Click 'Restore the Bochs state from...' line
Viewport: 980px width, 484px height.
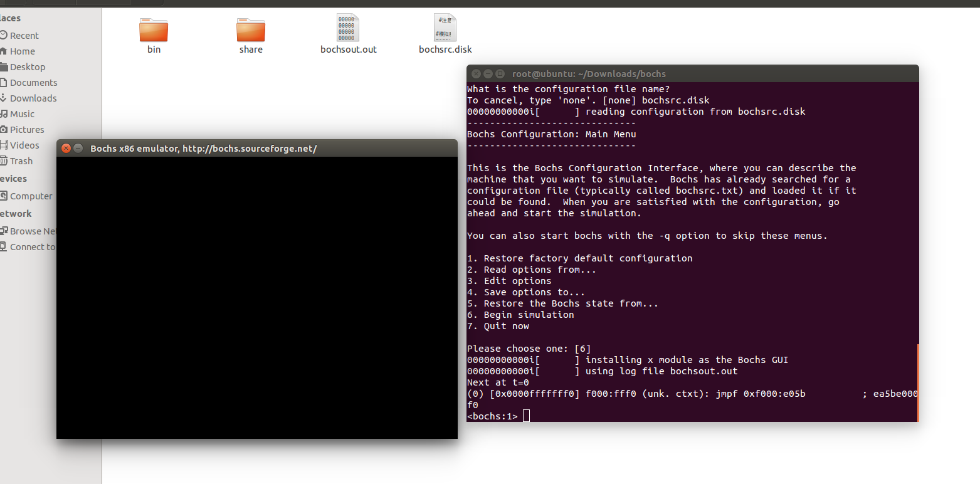[x=563, y=303]
